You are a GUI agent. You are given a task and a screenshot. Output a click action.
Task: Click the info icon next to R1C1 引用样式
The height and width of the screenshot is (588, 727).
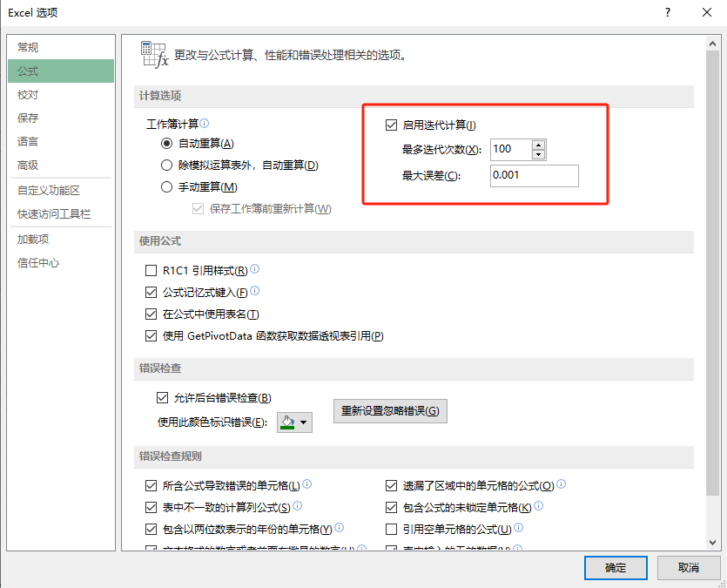254,269
